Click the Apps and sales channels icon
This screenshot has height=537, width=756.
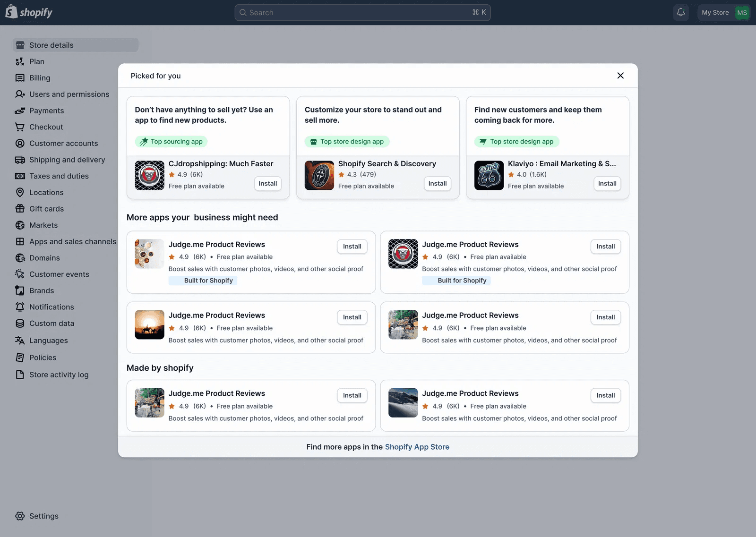[20, 241]
